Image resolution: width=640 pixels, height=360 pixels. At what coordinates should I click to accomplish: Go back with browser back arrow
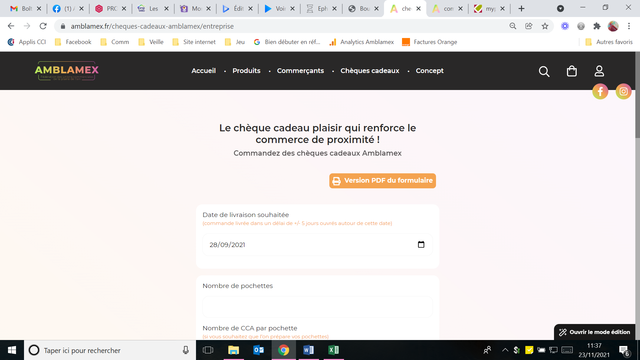pyautogui.click(x=11, y=26)
